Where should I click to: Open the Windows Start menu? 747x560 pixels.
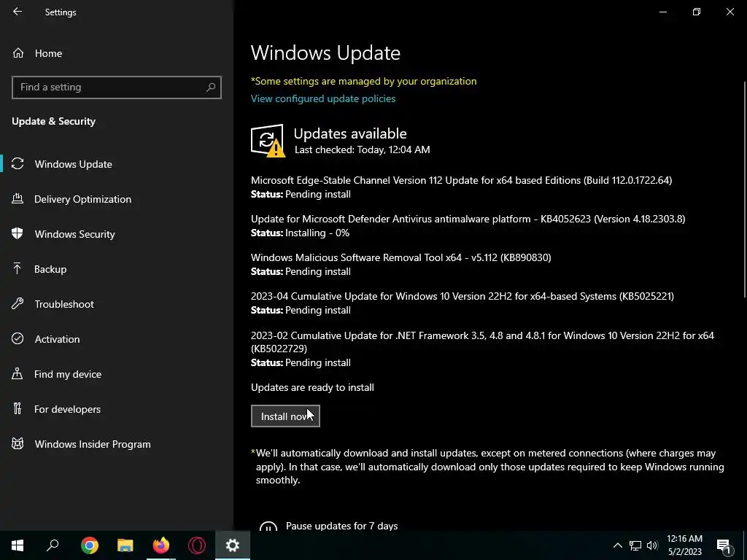click(18, 545)
